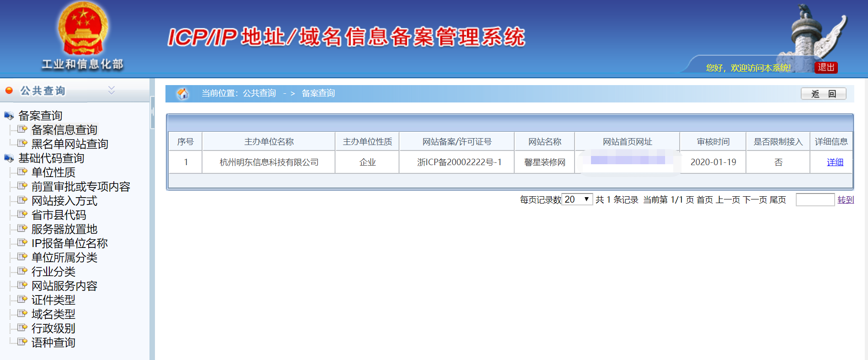Open 行政级别 lookup

(x=53, y=328)
